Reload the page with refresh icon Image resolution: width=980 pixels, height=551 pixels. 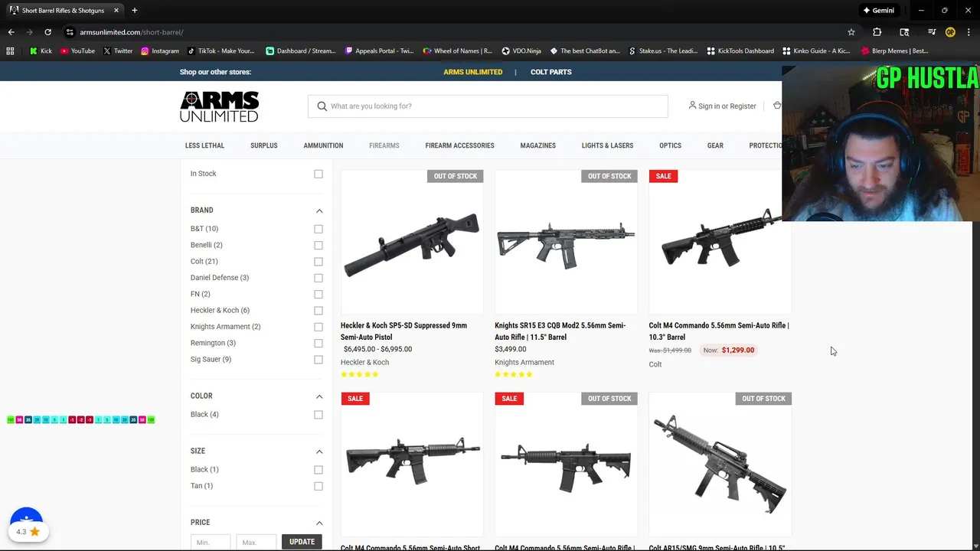[x=47, y=32]
